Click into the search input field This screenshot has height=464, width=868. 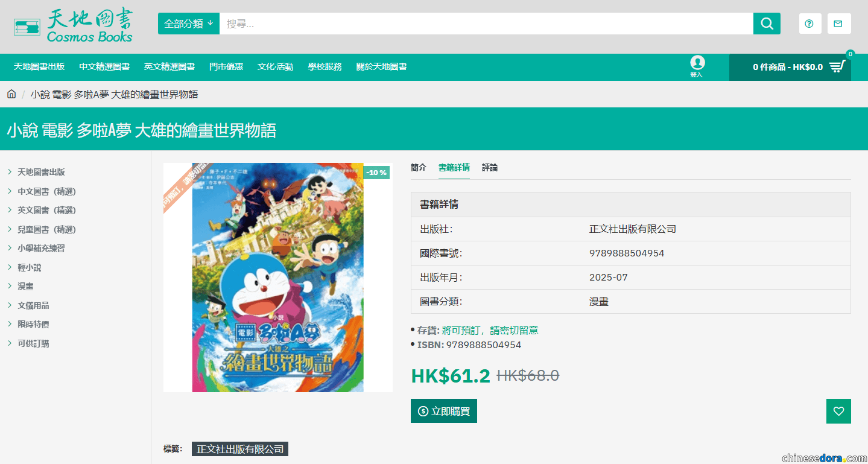pyautogui.click(x=486, y=24)
